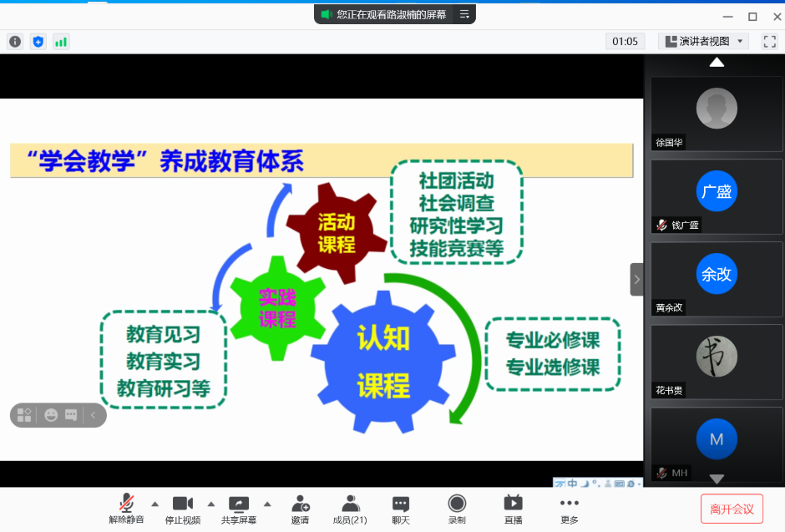Click the blue security shield icon
This screenshot has height=532, width=785.
pos(38,41)
